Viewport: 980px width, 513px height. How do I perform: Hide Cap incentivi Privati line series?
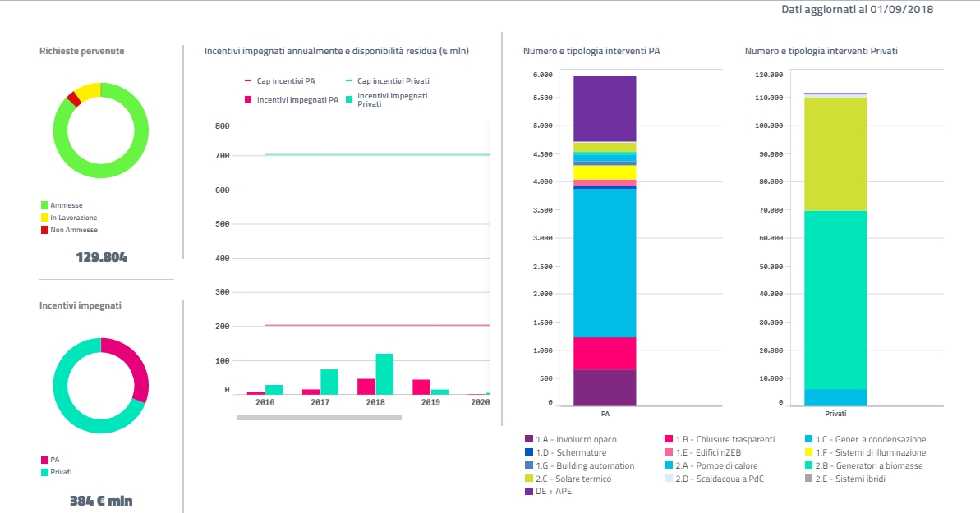tap(392, 81)
